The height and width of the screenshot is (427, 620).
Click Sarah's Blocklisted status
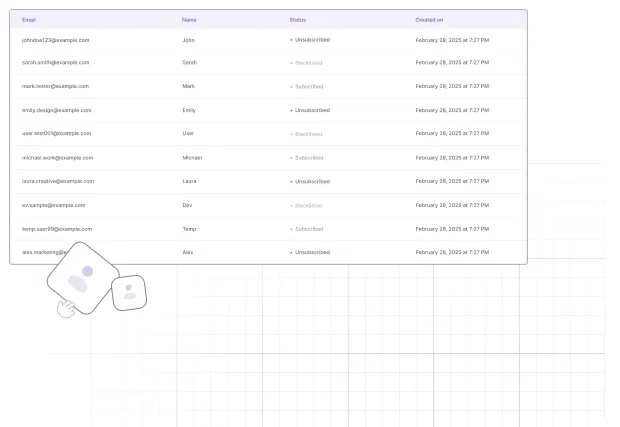308,63
